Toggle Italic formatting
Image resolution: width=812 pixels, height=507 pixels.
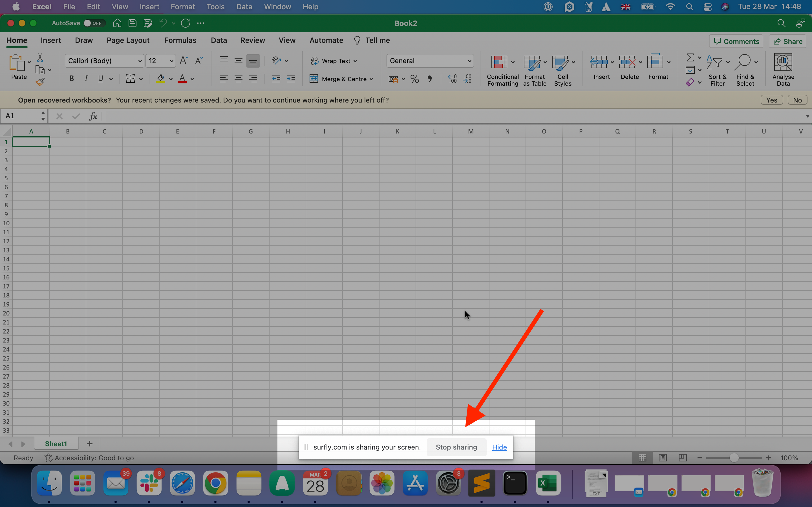[86, 79]
